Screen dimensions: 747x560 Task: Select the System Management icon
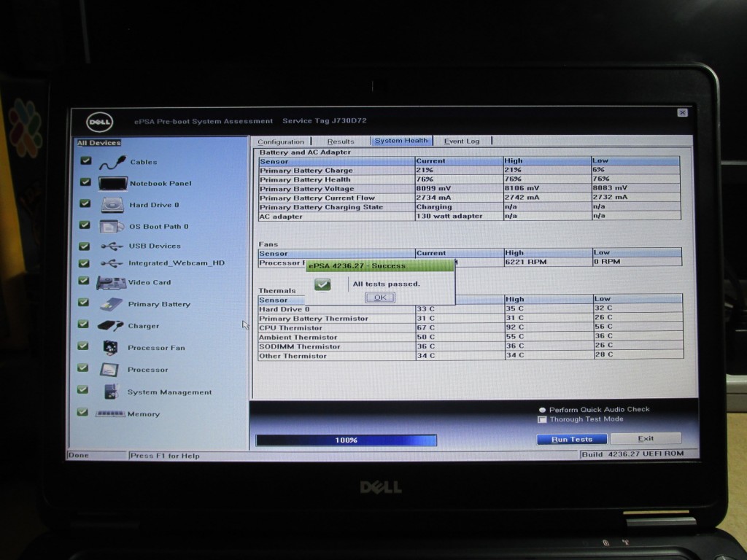111,392
